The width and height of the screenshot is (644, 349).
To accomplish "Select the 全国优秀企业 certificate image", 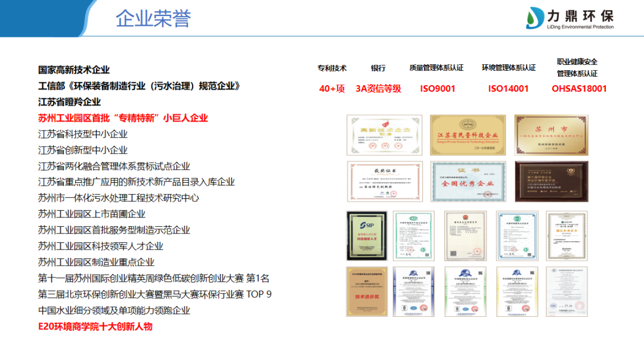I will point(467,181).
